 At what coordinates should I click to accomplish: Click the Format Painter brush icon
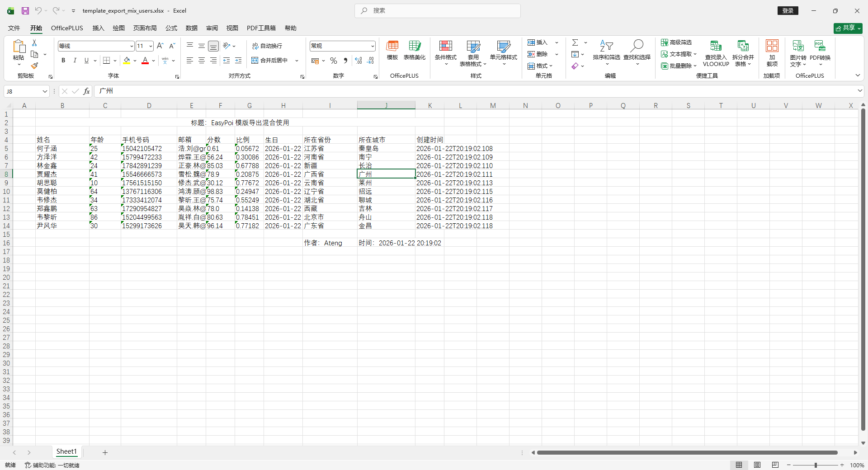[x=34, y=66]
